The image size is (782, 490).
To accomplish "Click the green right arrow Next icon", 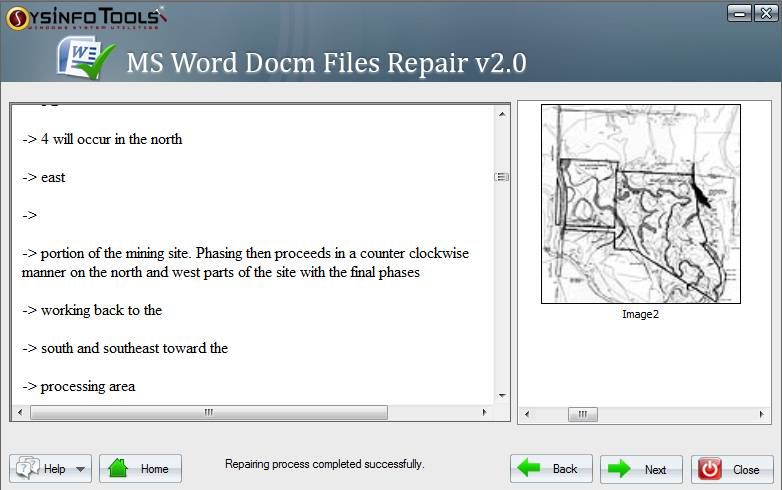I will 619,469.
